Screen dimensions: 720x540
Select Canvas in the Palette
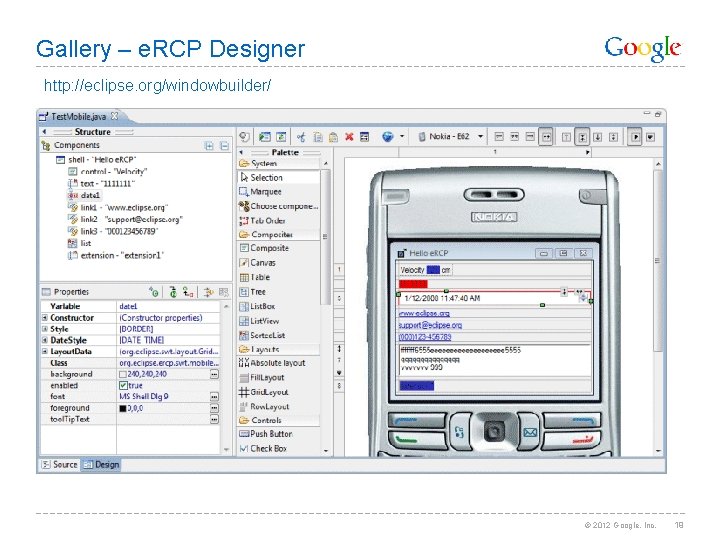[x=258, y=263]
